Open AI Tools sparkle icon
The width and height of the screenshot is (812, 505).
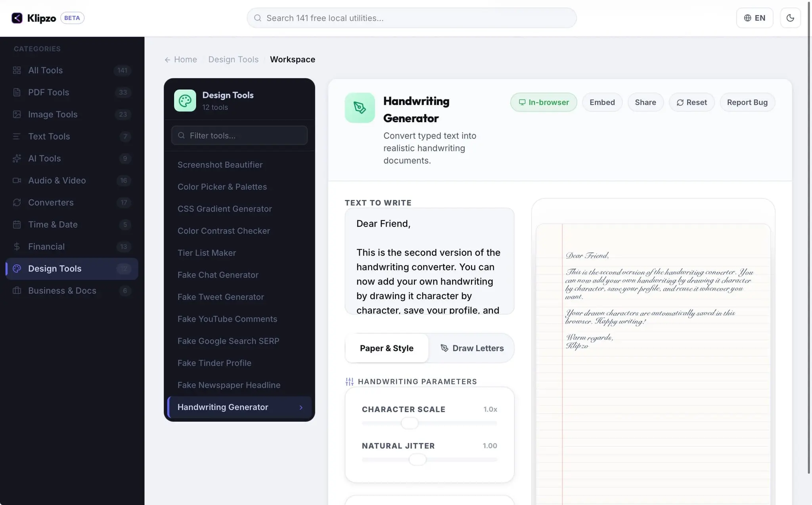17,158
